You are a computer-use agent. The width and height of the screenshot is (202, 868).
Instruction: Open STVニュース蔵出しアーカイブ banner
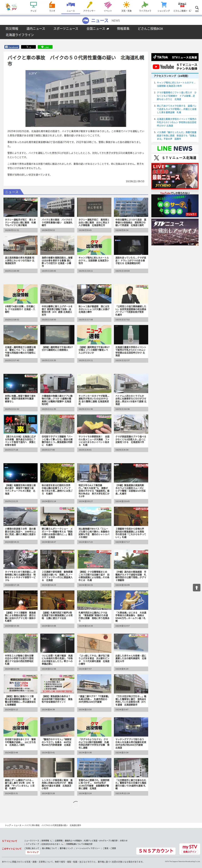[175, 232]
